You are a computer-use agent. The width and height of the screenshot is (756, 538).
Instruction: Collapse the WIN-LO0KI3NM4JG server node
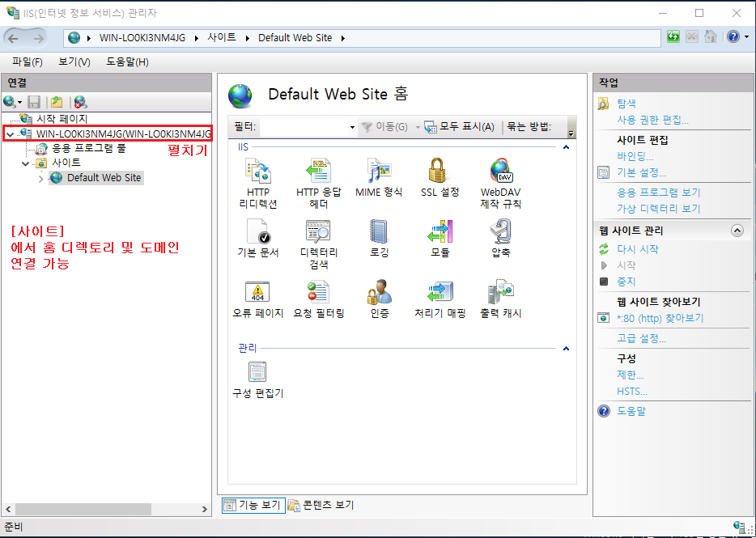pos(11,133)
